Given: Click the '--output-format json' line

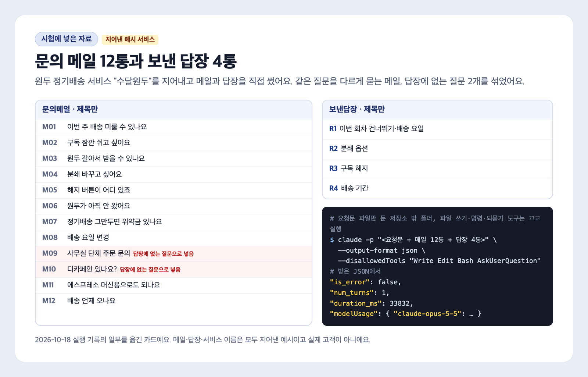Looking at the screenshot, I should click(x=381, y=250).
